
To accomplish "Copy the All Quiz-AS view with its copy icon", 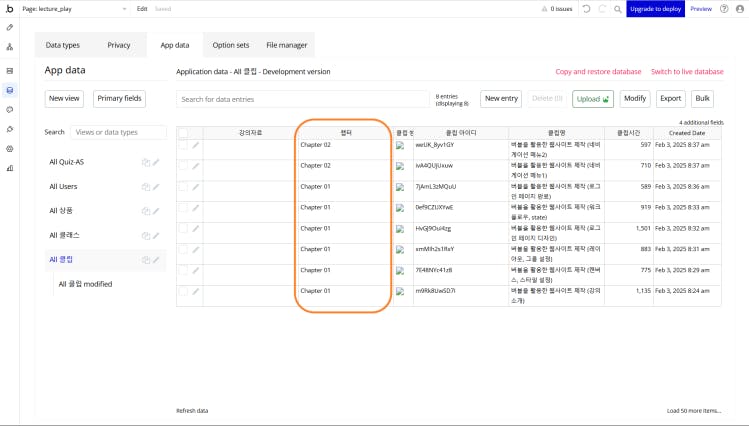I will [x=146, y=162].
